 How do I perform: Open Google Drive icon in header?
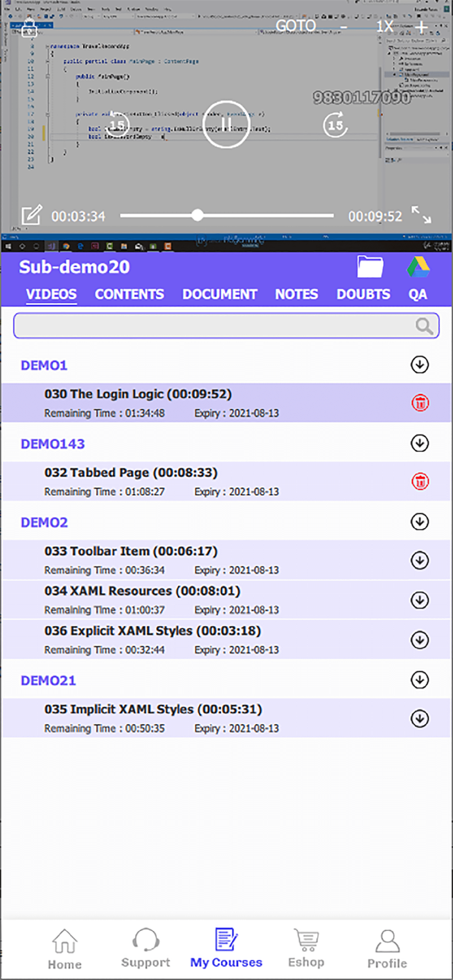418,267
